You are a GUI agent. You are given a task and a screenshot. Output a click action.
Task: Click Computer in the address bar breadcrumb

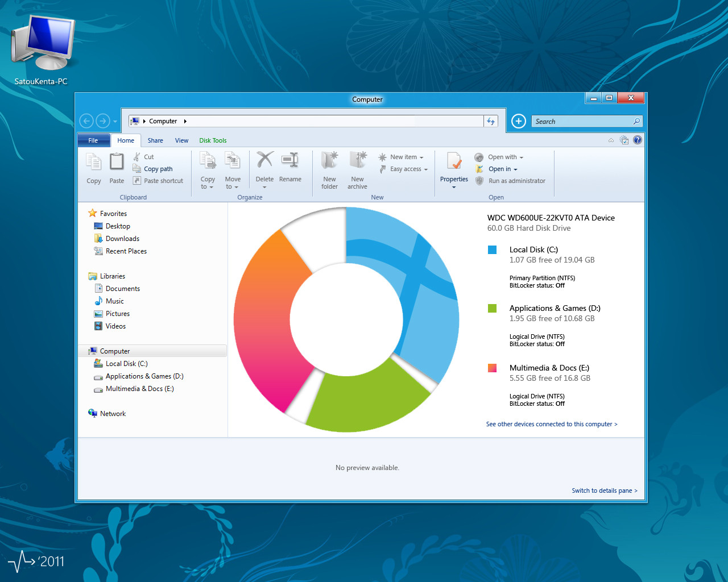coord(163,121)
